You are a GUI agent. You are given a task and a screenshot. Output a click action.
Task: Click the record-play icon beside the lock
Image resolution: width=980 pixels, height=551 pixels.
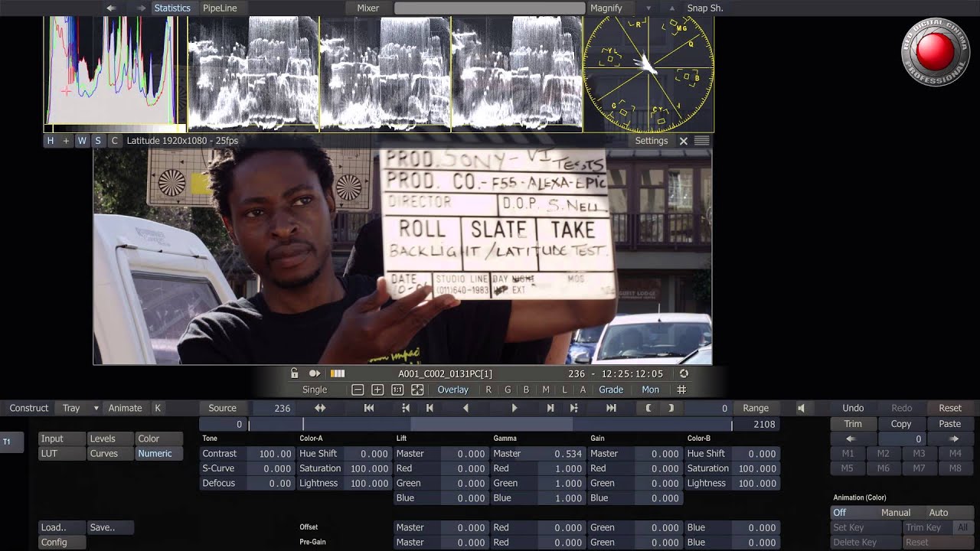315,373
